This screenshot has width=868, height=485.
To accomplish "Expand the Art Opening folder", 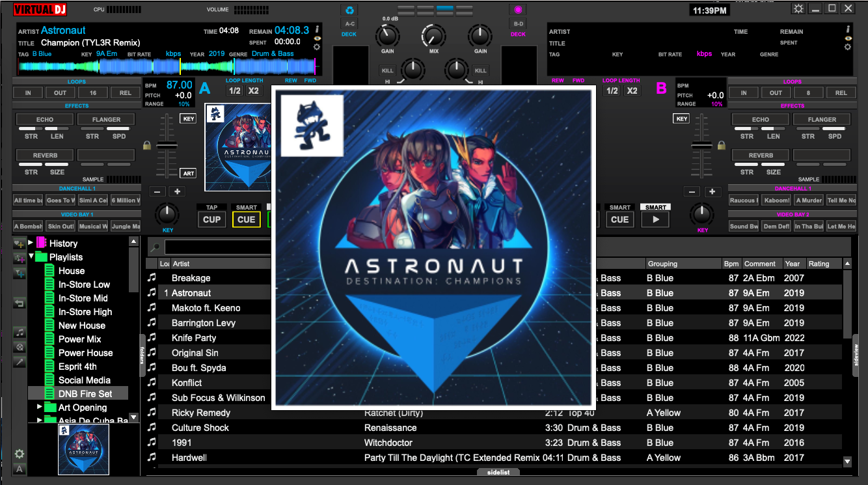I will 40,407.
